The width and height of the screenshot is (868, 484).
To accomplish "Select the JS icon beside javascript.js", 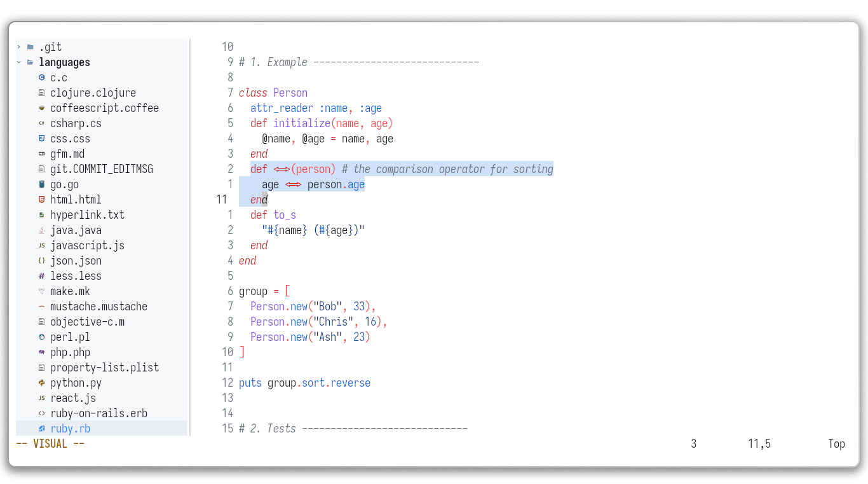I will pos(41,245).
